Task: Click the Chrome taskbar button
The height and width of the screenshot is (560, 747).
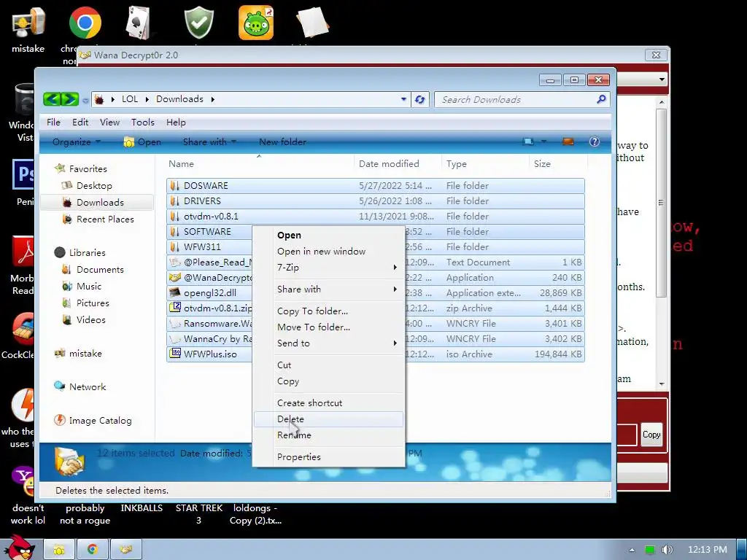Action: [x=93, y=550]
